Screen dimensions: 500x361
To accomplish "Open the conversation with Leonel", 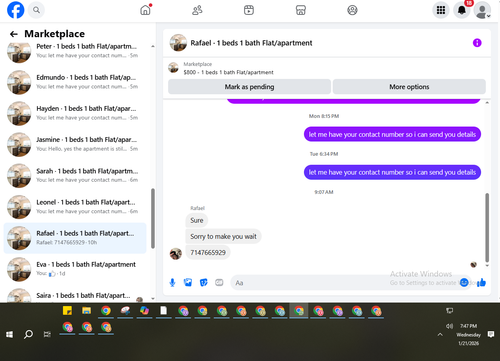I will 75,207.
